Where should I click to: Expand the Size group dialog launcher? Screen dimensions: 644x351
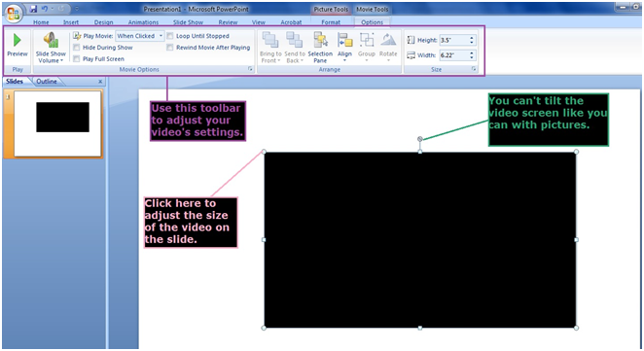474,69
